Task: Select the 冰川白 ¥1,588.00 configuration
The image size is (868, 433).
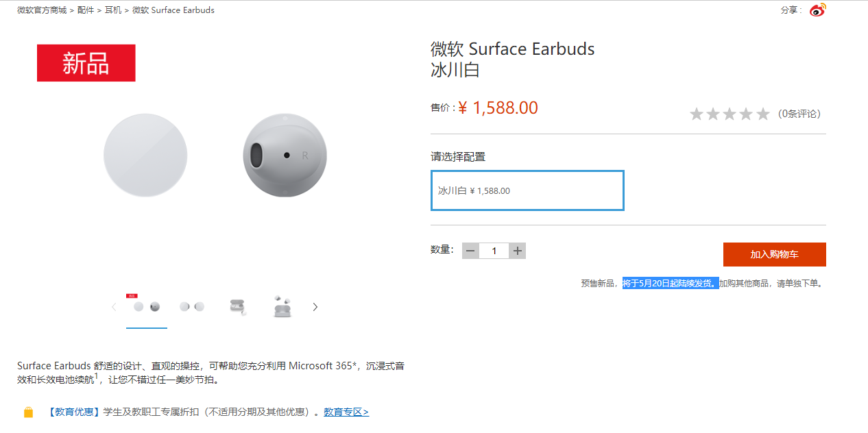Action: tap(527, 190)
